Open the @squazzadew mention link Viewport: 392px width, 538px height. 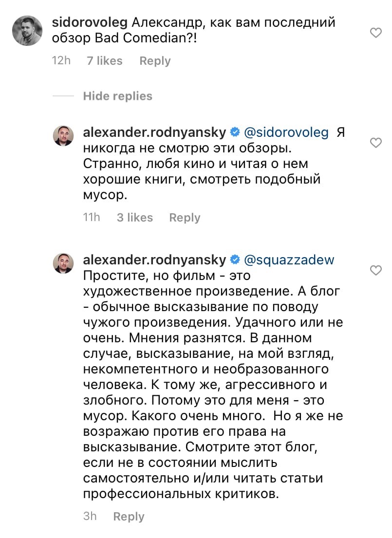tap(289, 260)
